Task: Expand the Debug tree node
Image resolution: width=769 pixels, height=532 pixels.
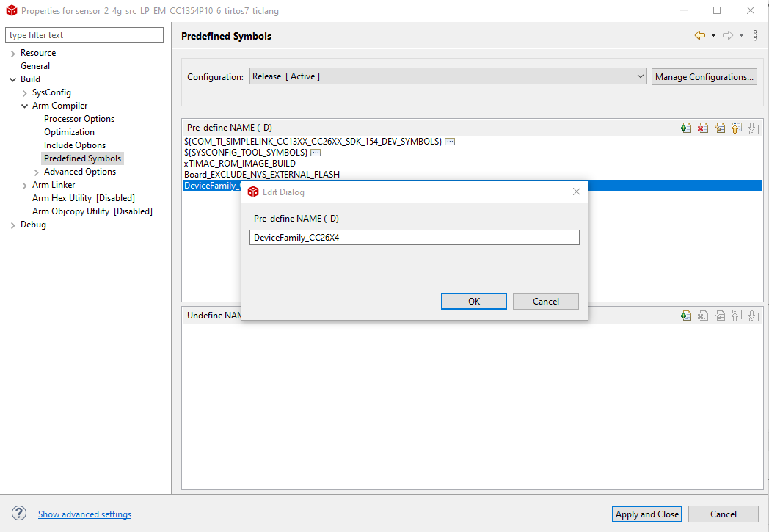Action: [x=13, y=225]
